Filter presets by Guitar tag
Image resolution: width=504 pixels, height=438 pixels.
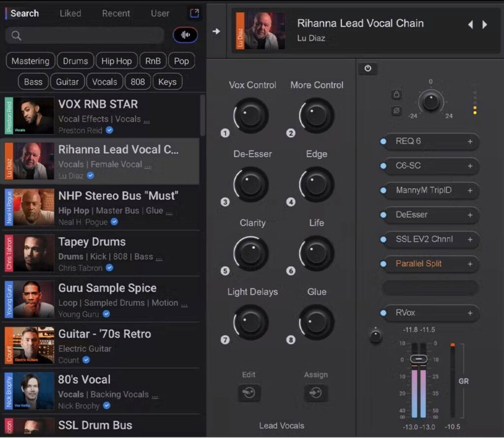coord(67,82)
